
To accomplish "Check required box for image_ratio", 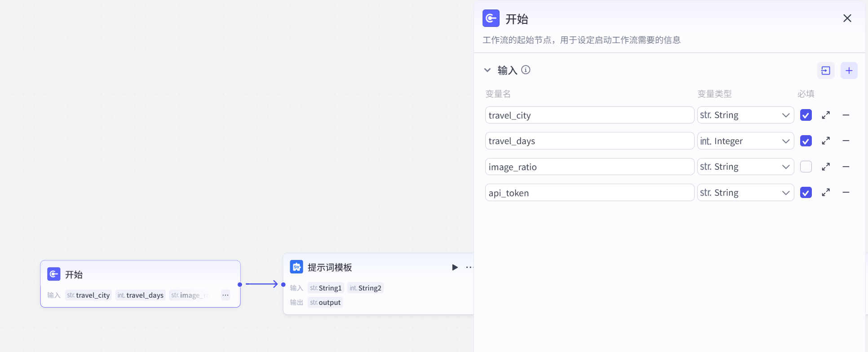I will 806,167.
